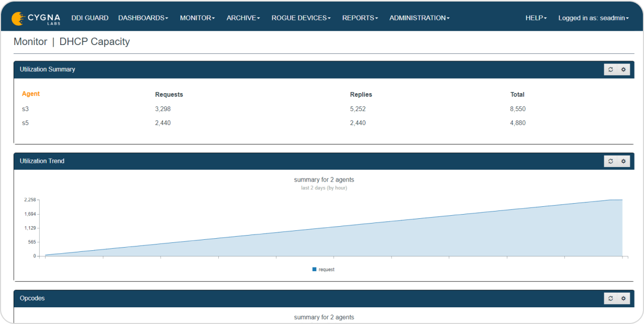Toggle the request series in the legend
This screenshot has height=324, width=644.
324,269
